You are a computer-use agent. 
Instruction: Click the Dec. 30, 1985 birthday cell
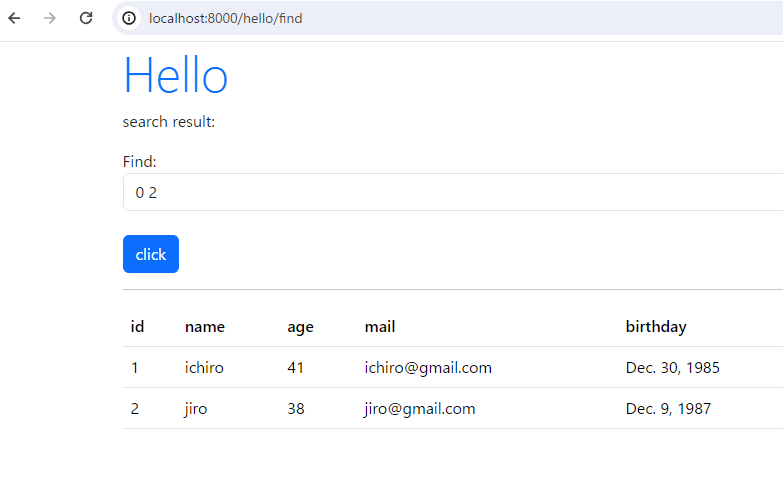[x=673, y=368]
